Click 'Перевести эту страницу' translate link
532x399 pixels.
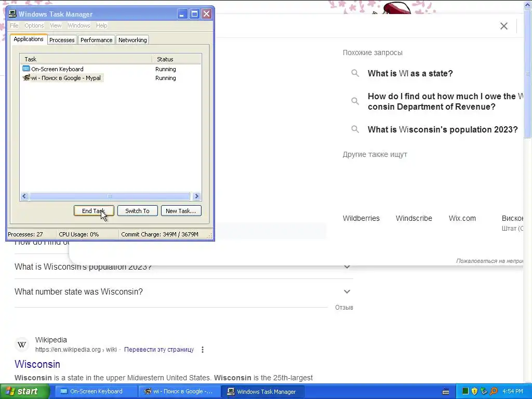(x=159, y=350)
